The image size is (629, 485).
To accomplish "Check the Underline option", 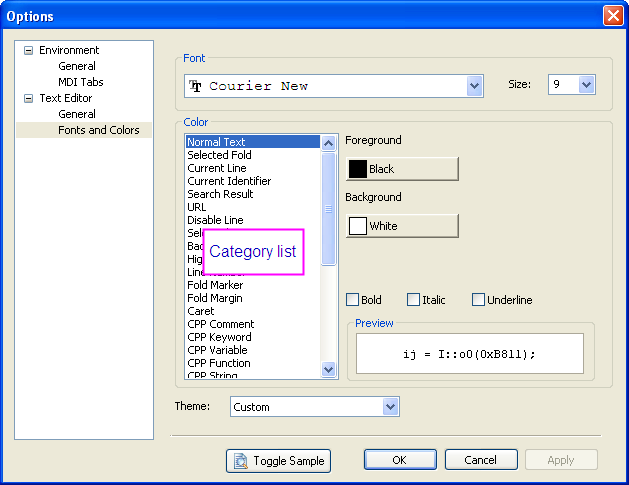I will click(x=478, y=300).
